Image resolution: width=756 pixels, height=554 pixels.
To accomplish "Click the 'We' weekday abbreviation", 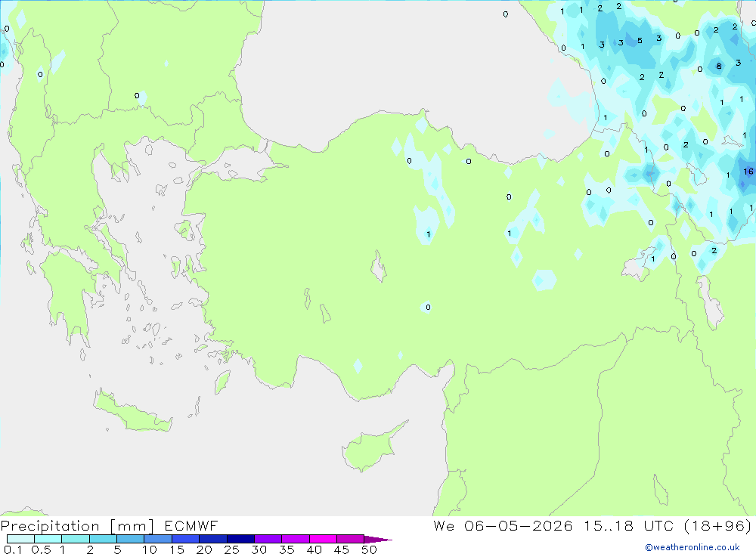I will click(x=444, y=525).
